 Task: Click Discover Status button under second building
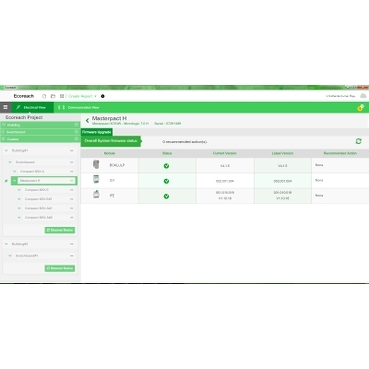coord(60,268)
